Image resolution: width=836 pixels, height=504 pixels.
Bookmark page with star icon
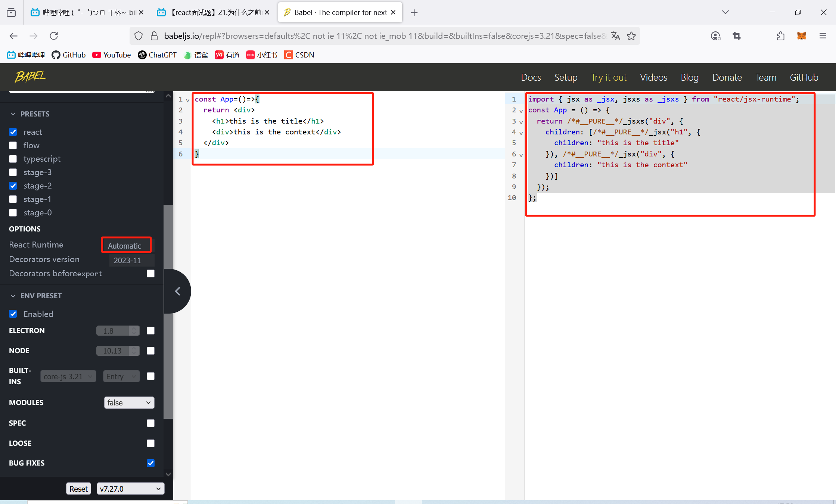click(631, 36)
